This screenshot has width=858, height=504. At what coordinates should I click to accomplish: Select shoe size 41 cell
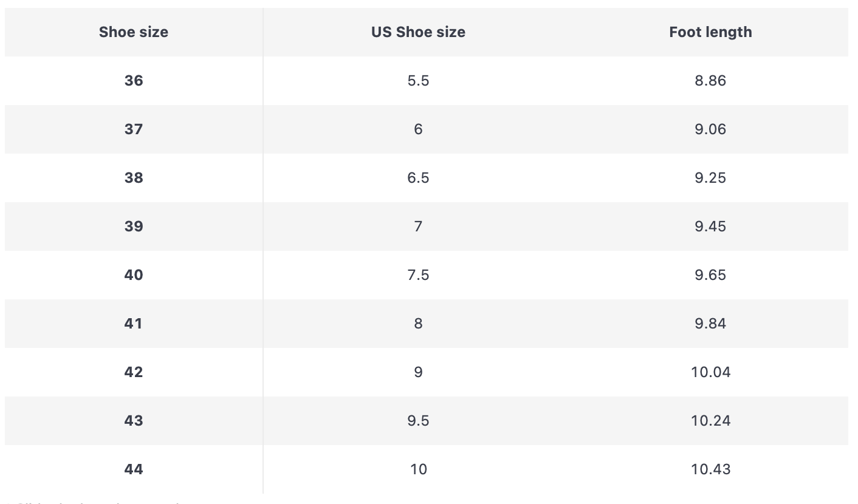134,324
